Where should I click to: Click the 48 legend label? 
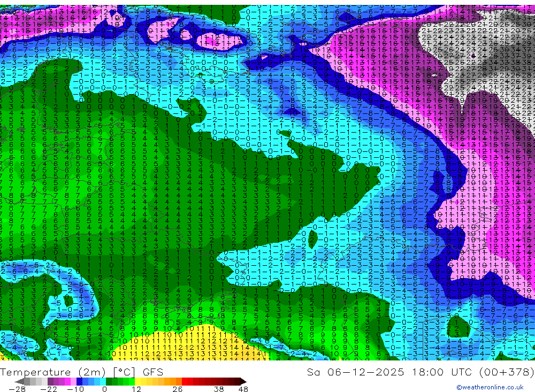[243, 389]
